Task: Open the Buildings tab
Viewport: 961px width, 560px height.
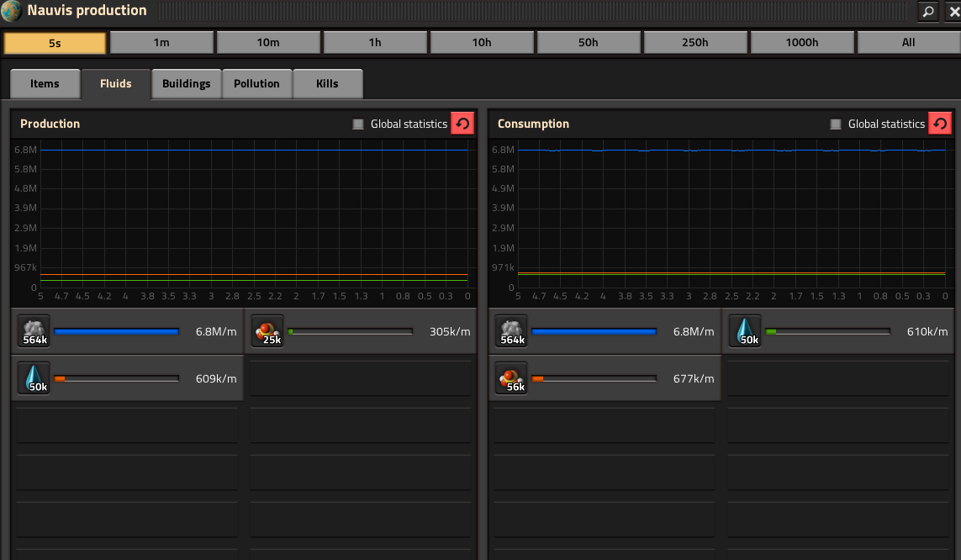Action: (187, 84)
